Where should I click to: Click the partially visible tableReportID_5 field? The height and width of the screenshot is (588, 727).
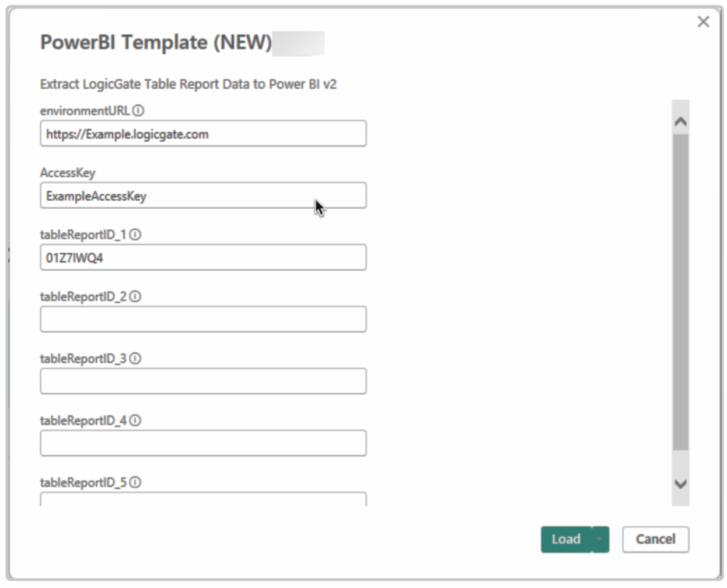203,499
